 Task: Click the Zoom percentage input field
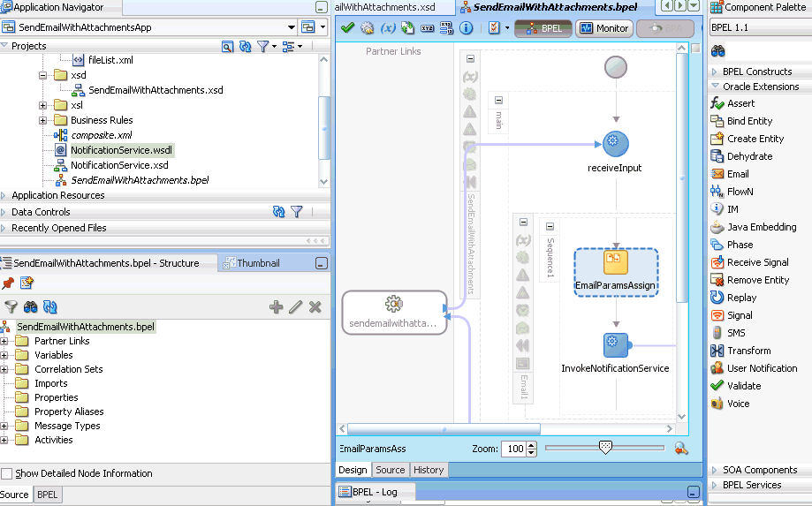click(x=512, y=449)
